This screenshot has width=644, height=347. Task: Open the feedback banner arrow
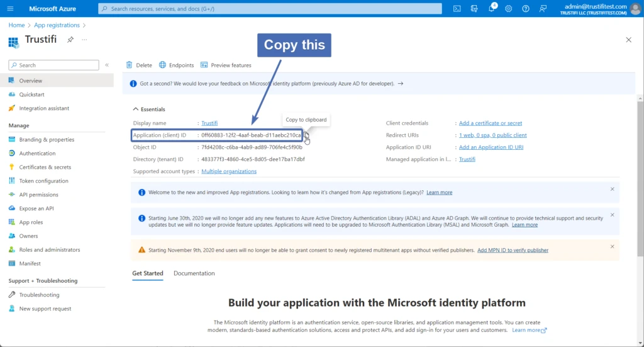pos(401,84)
